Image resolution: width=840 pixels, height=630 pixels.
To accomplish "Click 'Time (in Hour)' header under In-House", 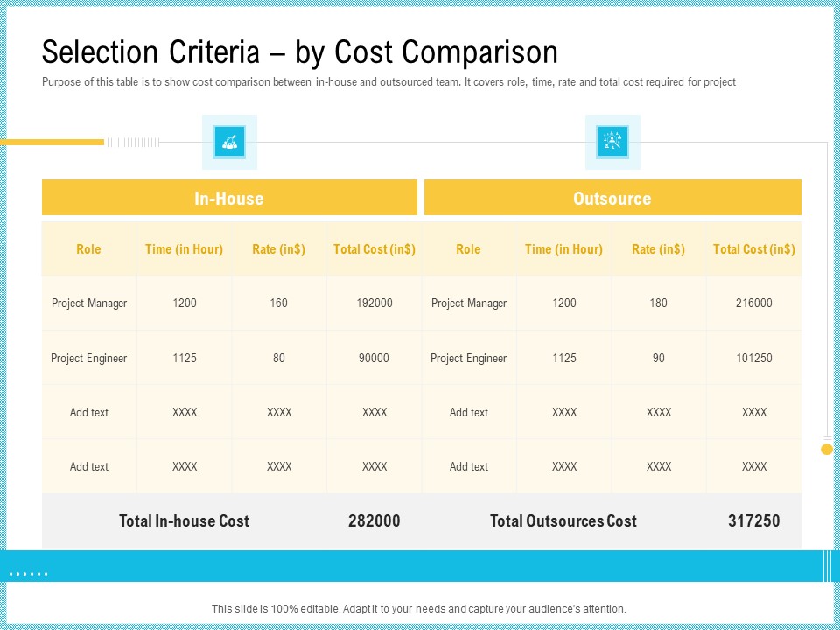I will (x=185, y=249).
